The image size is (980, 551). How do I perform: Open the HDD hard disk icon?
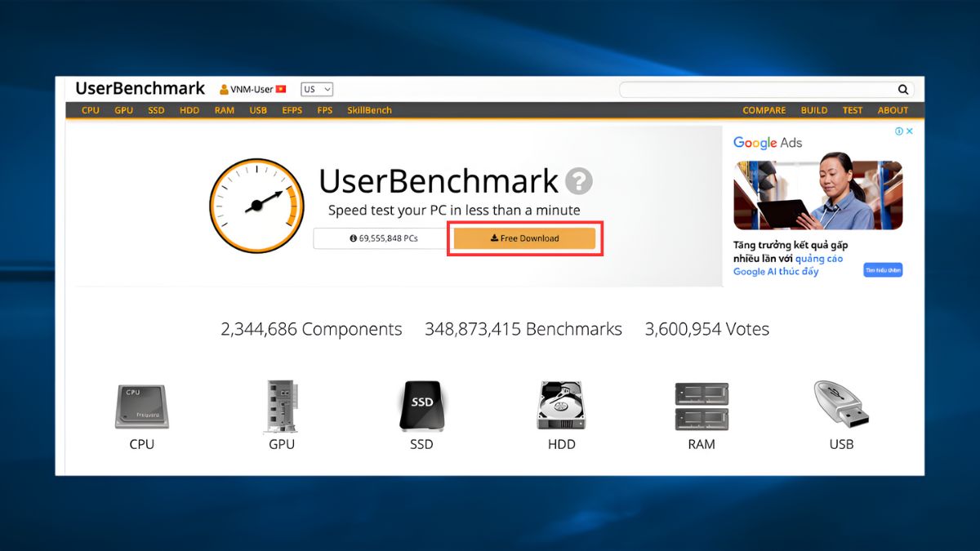(x=561, y=406)
